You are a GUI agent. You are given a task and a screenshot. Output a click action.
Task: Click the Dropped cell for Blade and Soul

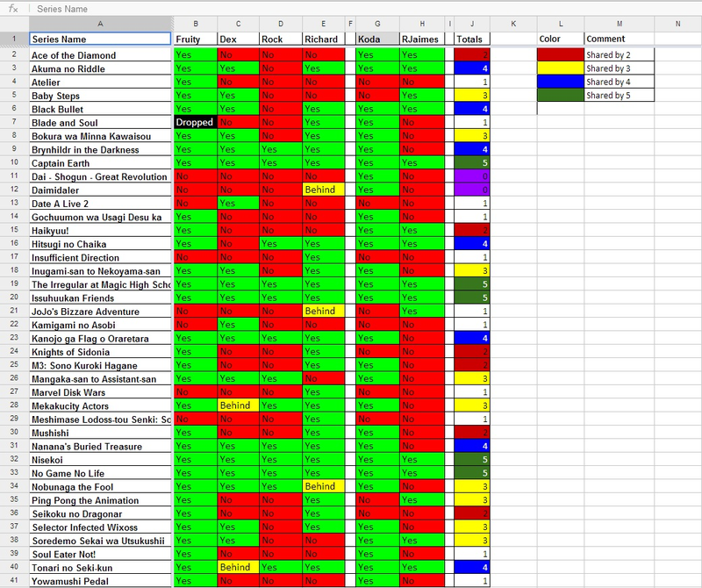[x=196, y=122]
